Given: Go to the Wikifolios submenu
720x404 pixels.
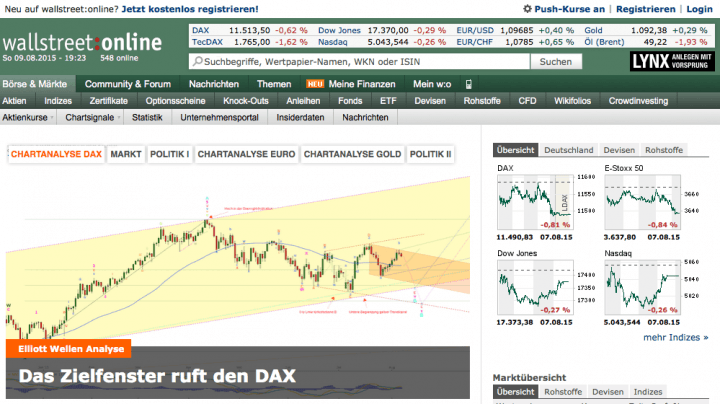Looking at the screenshot, I should (572, 101).
